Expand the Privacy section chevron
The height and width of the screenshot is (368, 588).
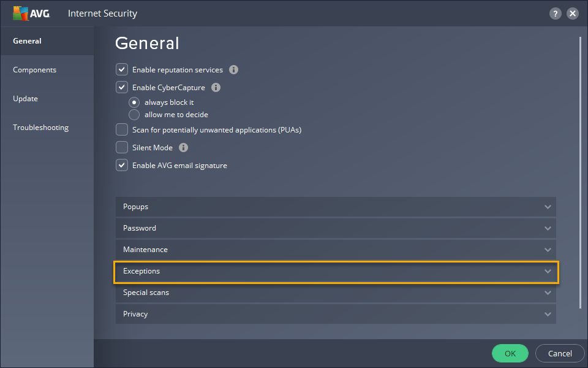(548, 314)
